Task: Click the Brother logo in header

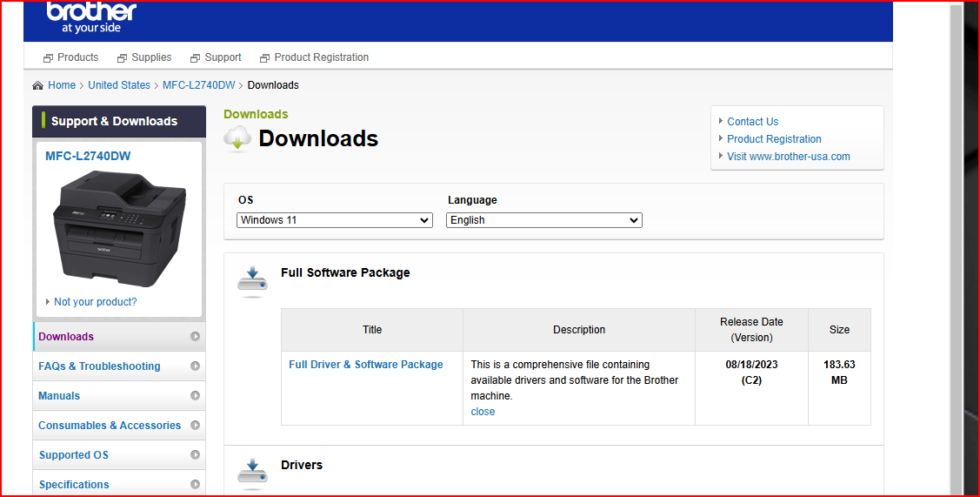Action: pos(91,17)
